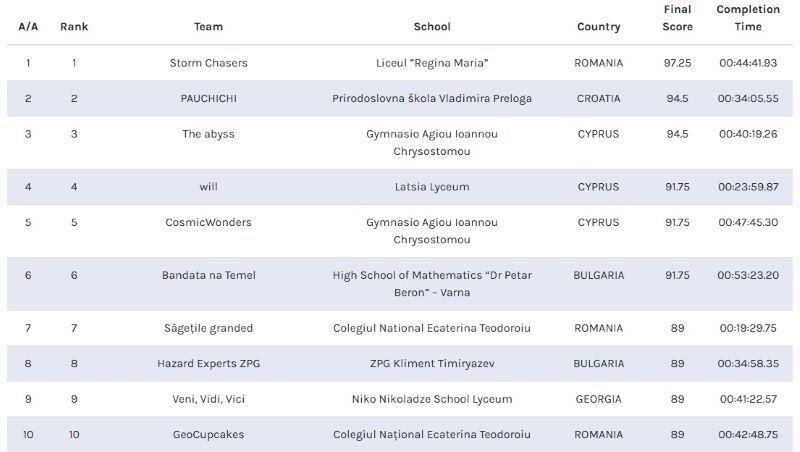
Task: Click the Completion Time column header
Action: click(748, 18)
